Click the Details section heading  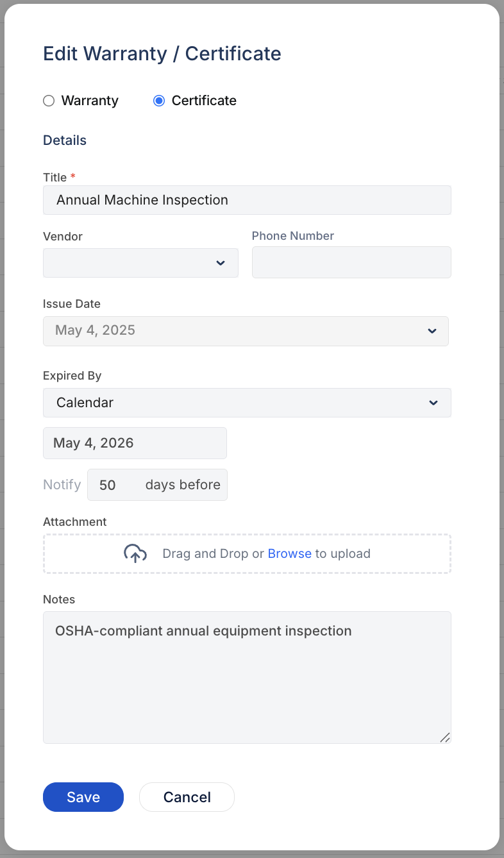[x=64, y=140]
